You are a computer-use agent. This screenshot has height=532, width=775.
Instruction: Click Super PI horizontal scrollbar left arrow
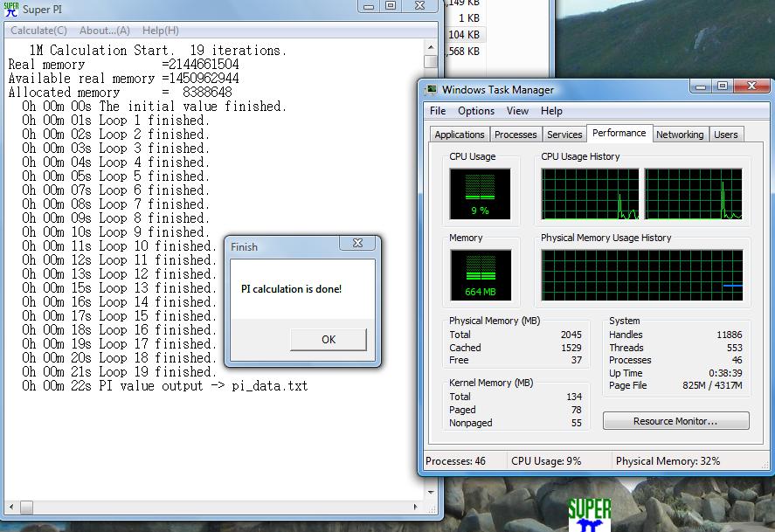click(11, 507)
